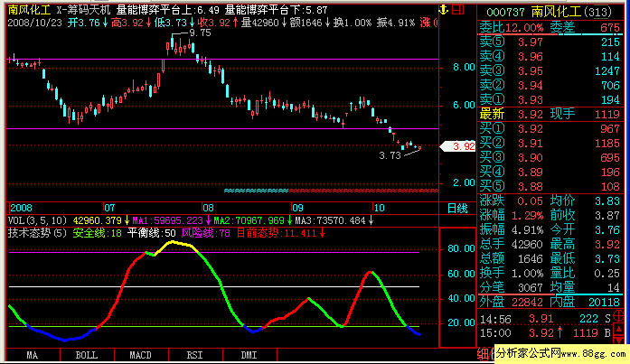Click the 平衡线:50 label
Screen dimensions: 630x364
coord(152,233)
